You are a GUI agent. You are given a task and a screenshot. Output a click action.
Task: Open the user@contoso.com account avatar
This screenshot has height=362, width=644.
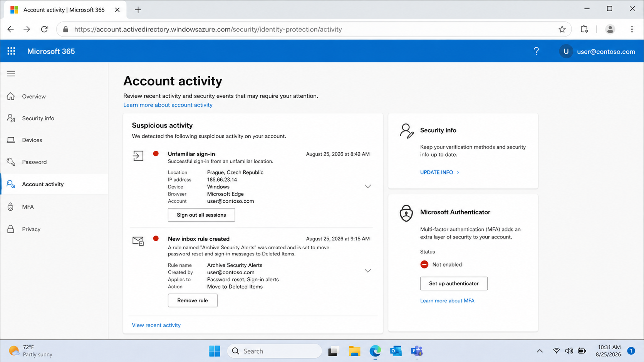coord(566,51)
